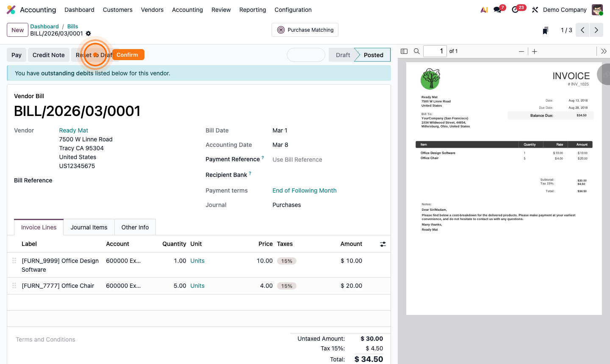Open the Vendors menu

pyautogui.click(x=152, y=10)
